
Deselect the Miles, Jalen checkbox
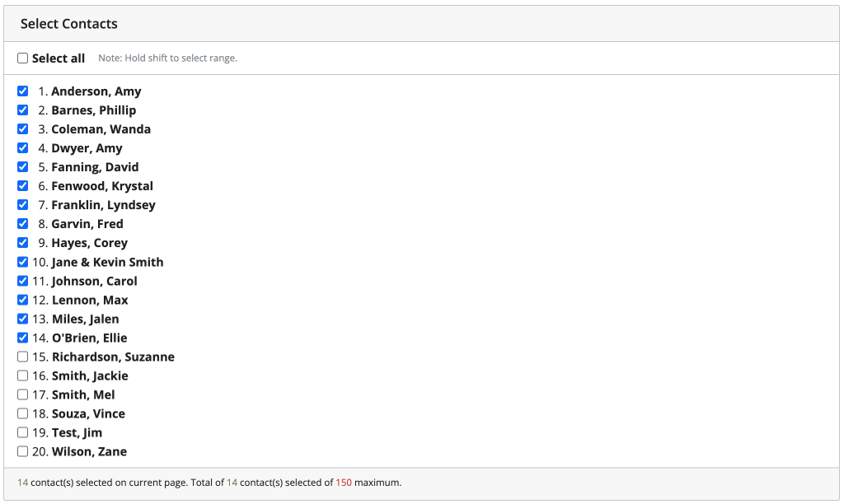23,319
